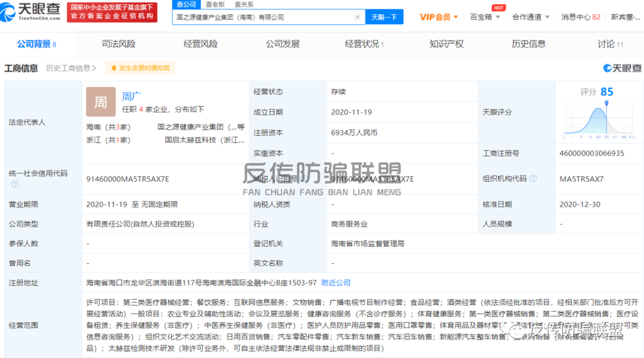The width and height of the screenshot is (644, 358).
Task: Open 消息中心 notifications
Action: (581, 17)
